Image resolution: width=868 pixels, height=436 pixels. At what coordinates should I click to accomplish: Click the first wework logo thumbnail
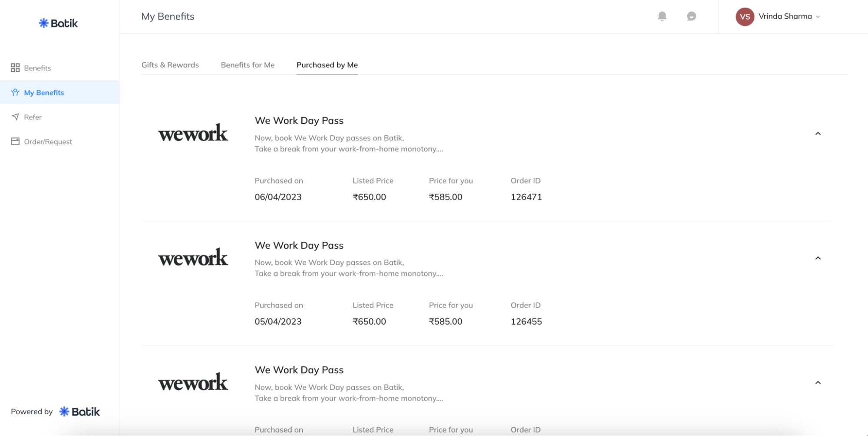point(193,133)
